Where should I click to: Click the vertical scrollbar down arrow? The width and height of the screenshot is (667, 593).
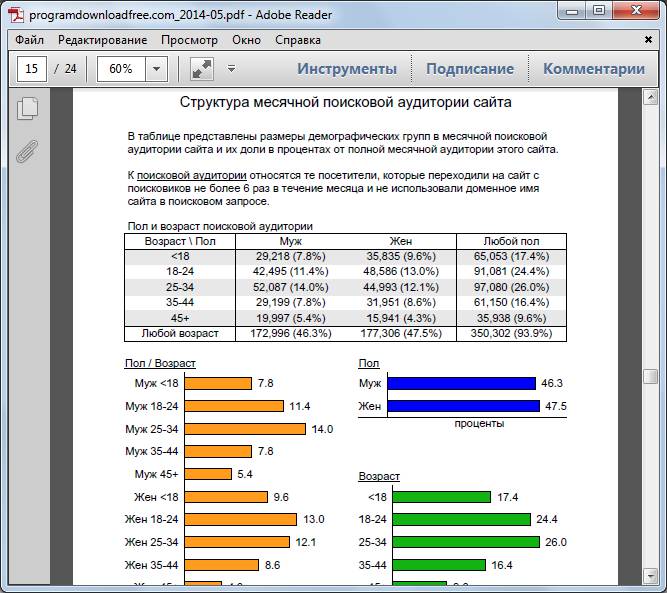click(650, 576)
